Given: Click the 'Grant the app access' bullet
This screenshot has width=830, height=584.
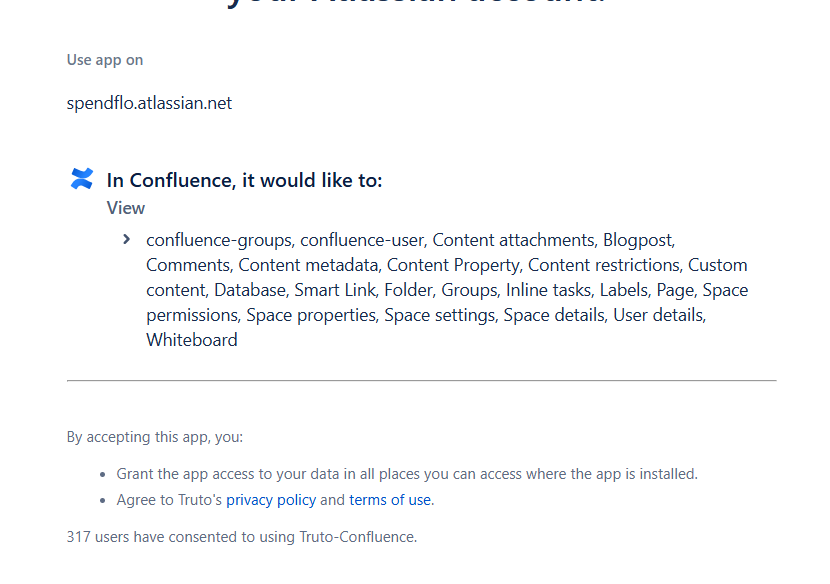Looking at the screenshot, I should pyautogui.click(x=407, y=474).
